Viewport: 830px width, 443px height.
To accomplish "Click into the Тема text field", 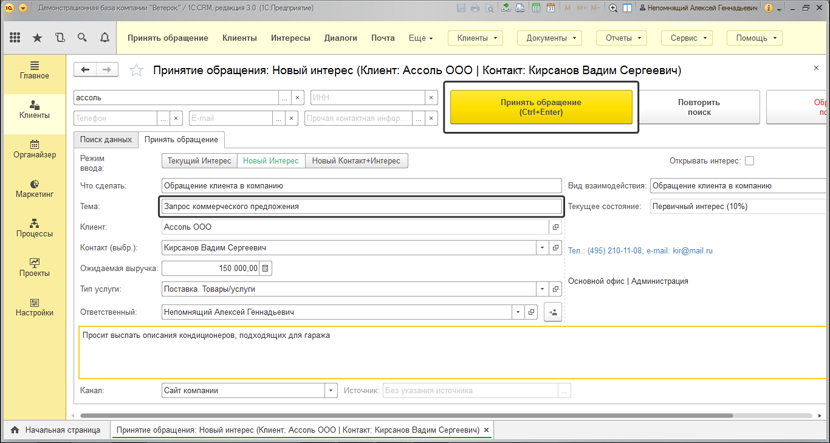I will coord(360,207).
